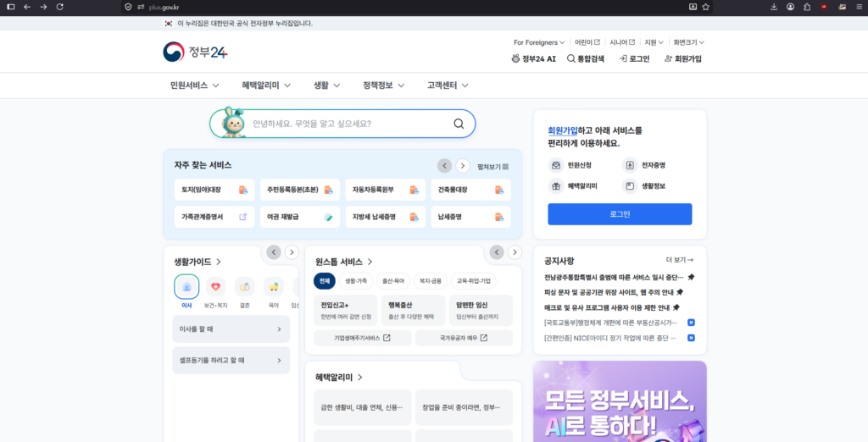
Task: Click the 회원가입 link in login panel
Action: pyautogui.click(x=563, y=130)
